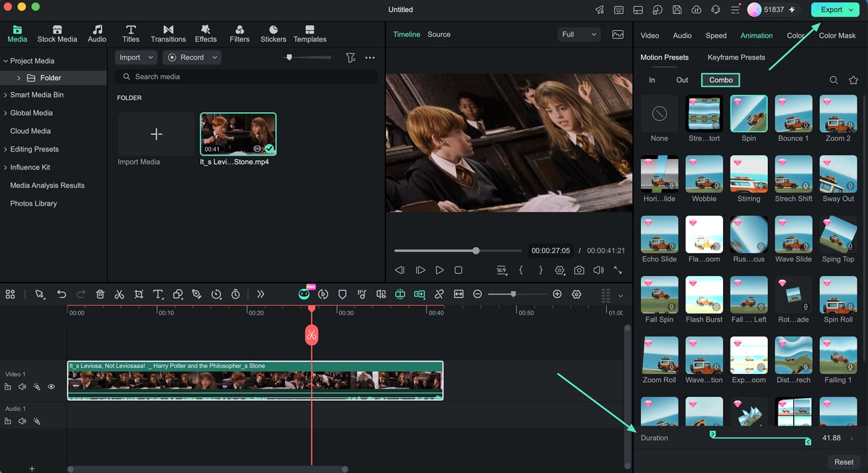Viewport: 868px width, 473px height.
Task: Open the AI Copilot face icon
Action: (304, 294)
